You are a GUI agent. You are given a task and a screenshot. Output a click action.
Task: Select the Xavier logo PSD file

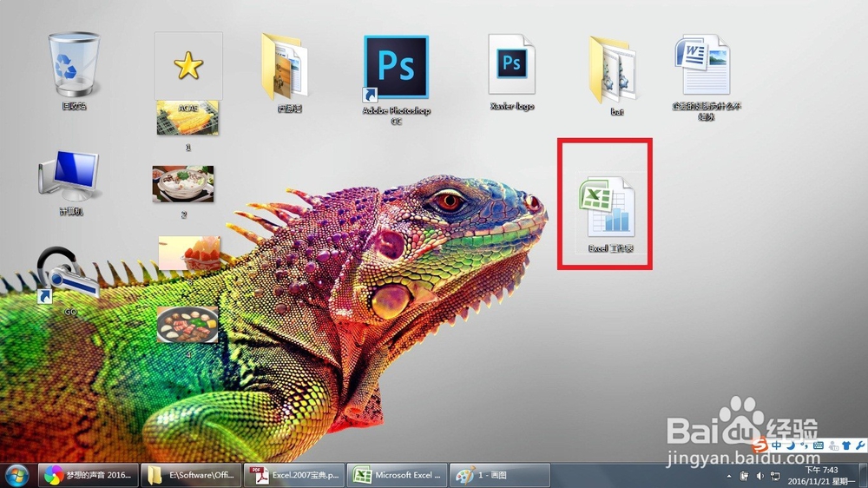click(x=511, y=71)
